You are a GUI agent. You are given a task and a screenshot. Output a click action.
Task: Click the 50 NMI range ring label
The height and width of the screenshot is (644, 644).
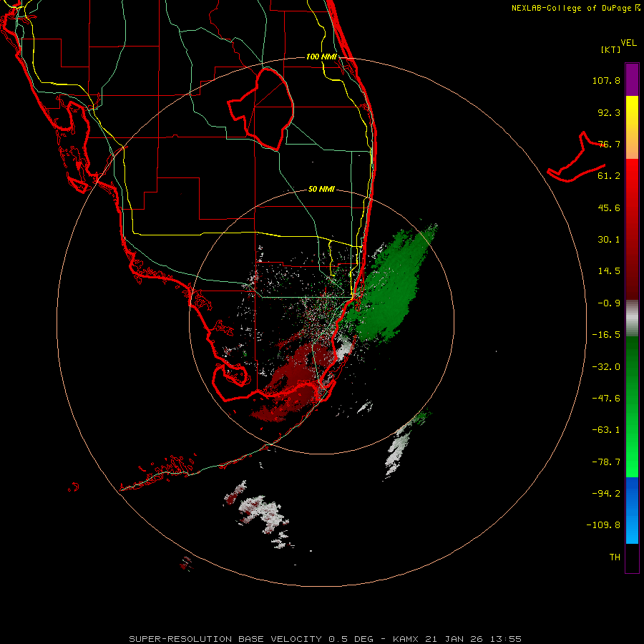(x=321, y=190)
